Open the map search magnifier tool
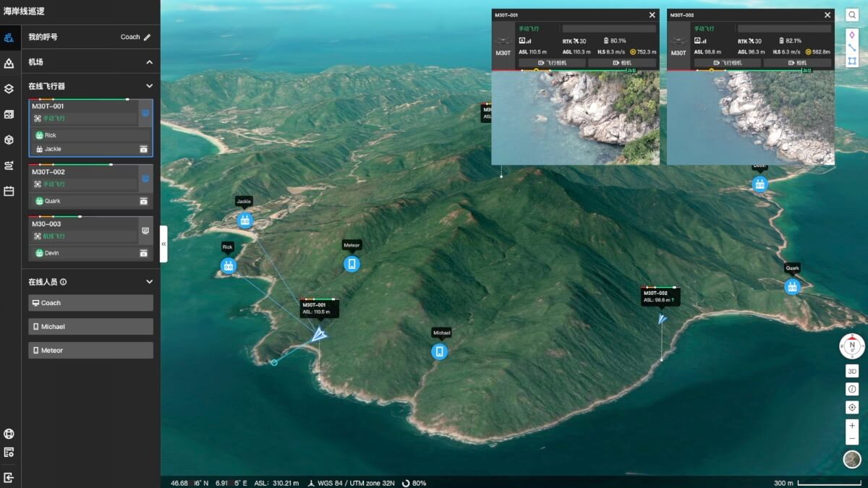The image size is (868, 488). pos(852,14)
